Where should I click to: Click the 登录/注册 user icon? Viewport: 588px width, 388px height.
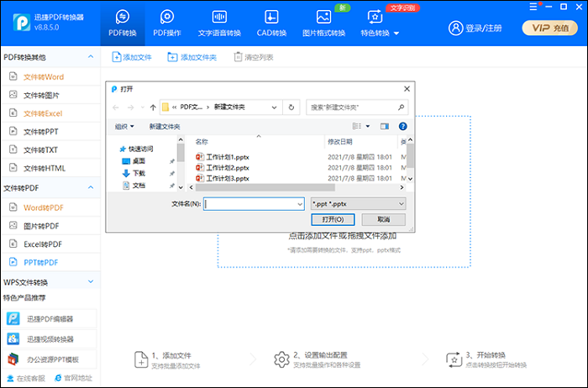(x=455, y=28)
